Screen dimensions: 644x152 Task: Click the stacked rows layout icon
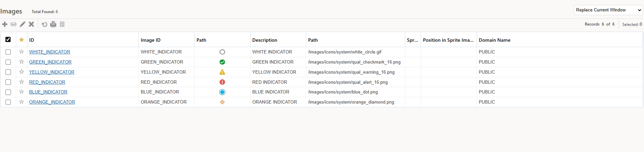62,24
